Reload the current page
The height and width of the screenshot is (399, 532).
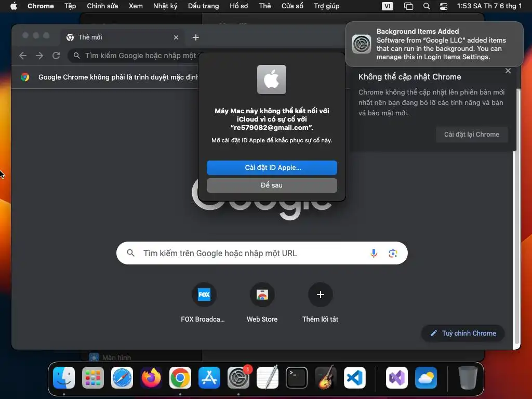click(56, 55)
